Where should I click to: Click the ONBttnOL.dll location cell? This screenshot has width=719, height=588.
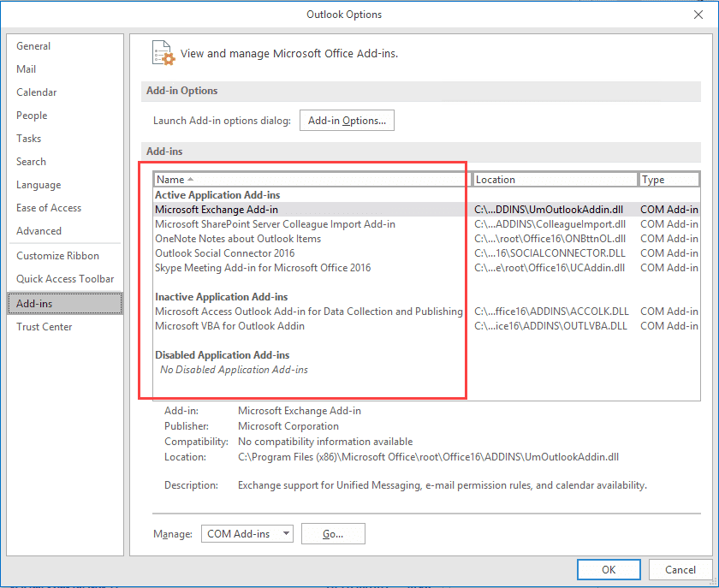(x=550, y=239)
